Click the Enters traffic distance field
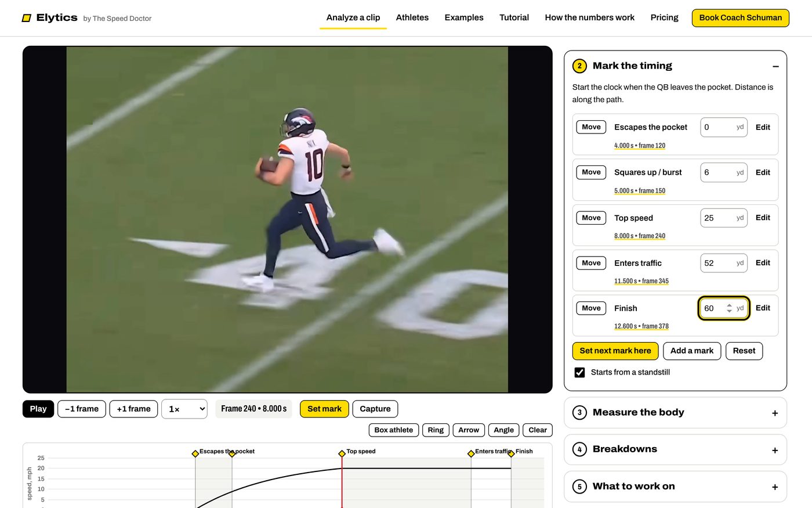The height and width of the screenshot is (508, 812). 723,263
